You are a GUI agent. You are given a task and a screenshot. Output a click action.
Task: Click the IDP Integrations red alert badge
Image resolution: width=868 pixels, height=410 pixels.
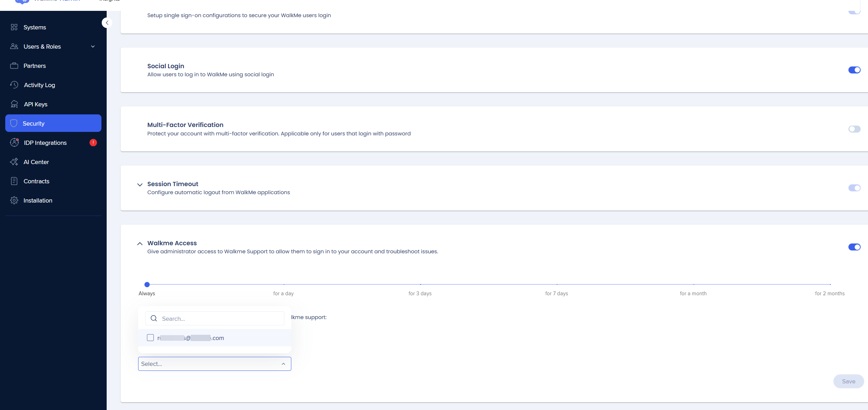pyautogui.click(x=93, y=143)
